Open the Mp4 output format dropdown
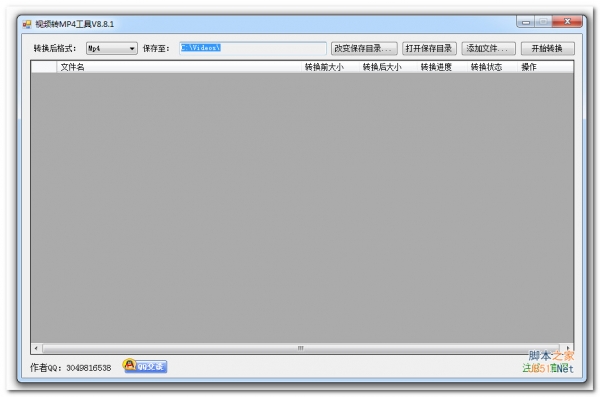 112,48
